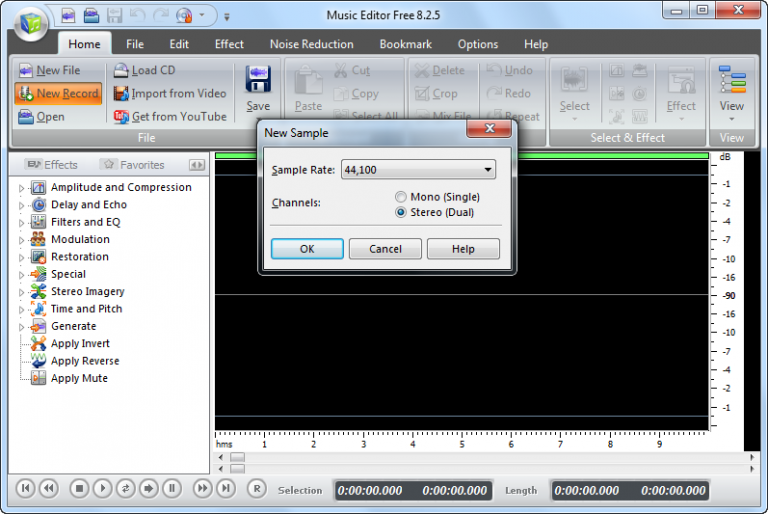Toggle loop playback button
The image size is (768, 514).
coord(125,488)
